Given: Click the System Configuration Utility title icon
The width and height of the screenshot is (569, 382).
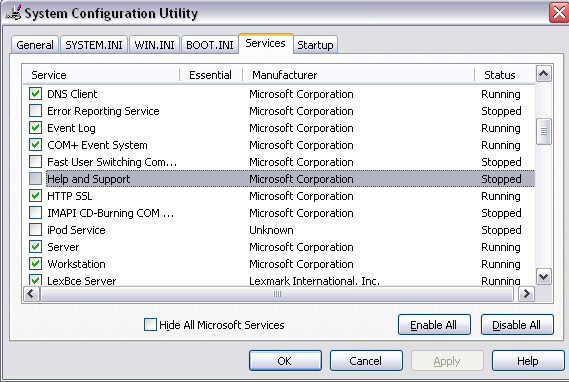Looking at the screenshot, I should 13,12.
